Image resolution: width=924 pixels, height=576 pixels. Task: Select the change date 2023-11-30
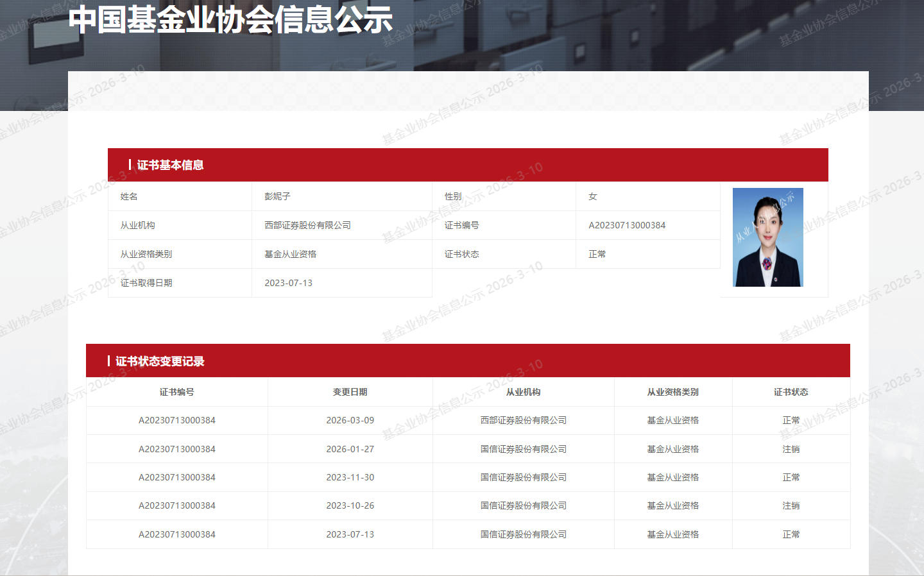click(350, 477)
